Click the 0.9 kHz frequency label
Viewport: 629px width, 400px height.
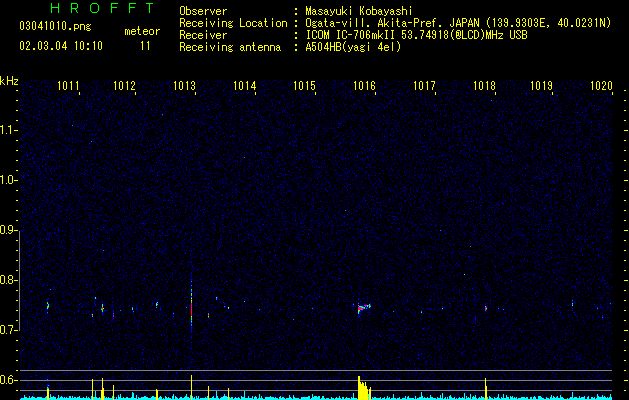pos(9,230)
